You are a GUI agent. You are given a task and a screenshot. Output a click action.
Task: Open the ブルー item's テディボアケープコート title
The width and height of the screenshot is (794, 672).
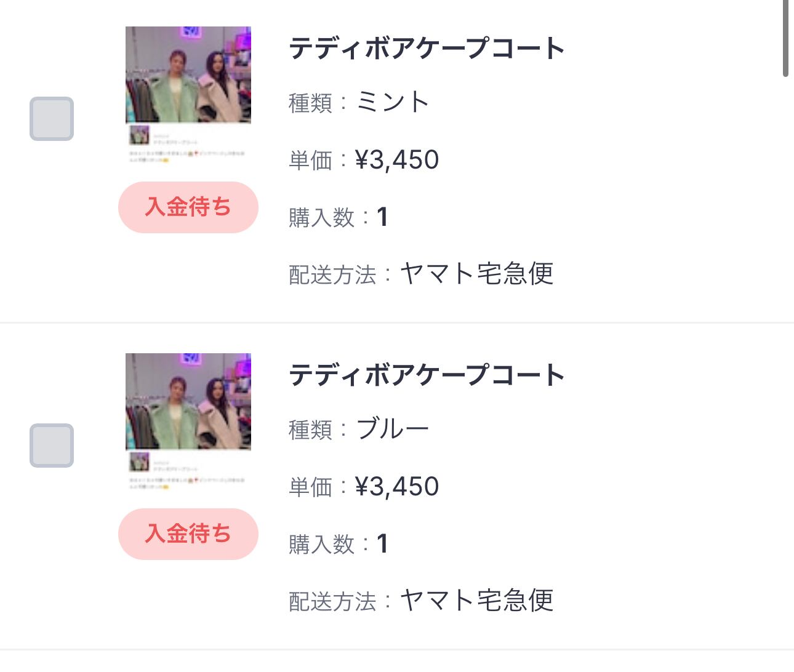click(427, 375)
